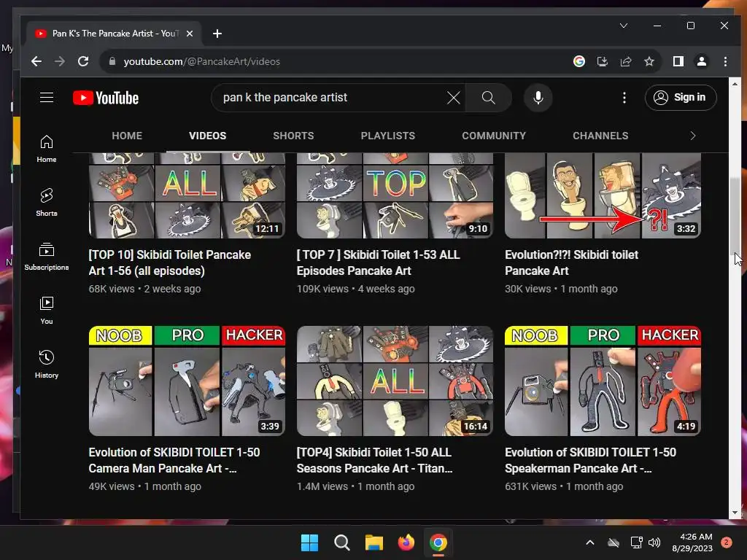
Task: Share this page icon in address bar
Action: (625, 61)
